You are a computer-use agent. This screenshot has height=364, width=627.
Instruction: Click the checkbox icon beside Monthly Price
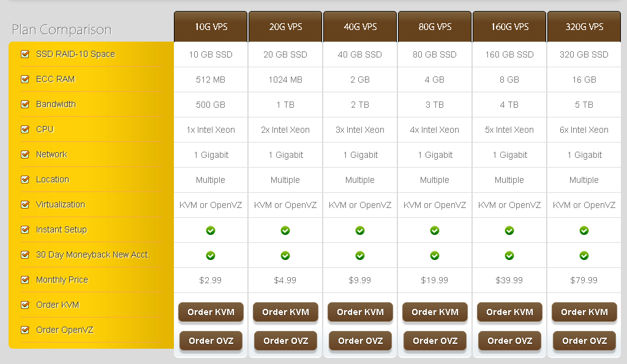24,280
